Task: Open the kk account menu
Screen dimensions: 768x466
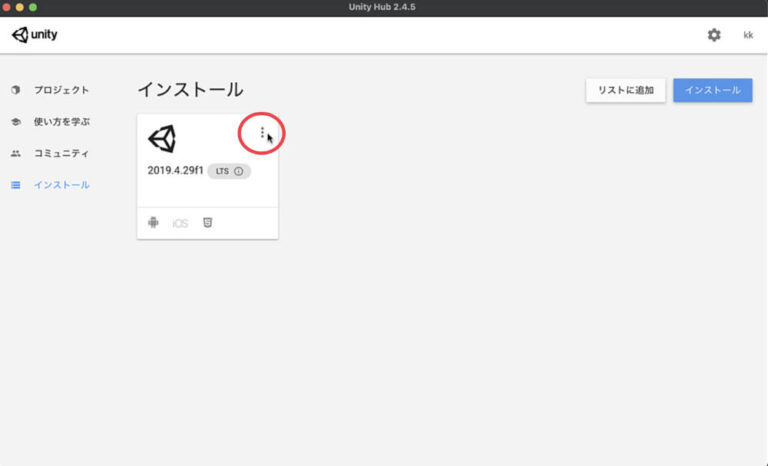Action: 748,35
